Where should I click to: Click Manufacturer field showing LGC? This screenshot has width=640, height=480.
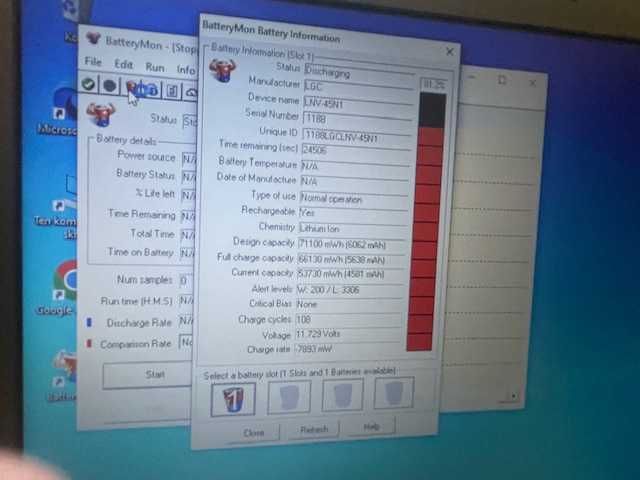pos(359,88)
